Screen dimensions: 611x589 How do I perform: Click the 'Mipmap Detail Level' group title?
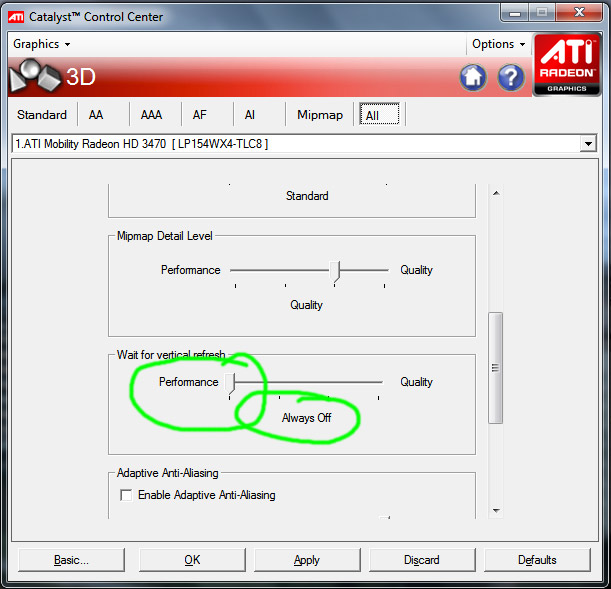[165, 236]
